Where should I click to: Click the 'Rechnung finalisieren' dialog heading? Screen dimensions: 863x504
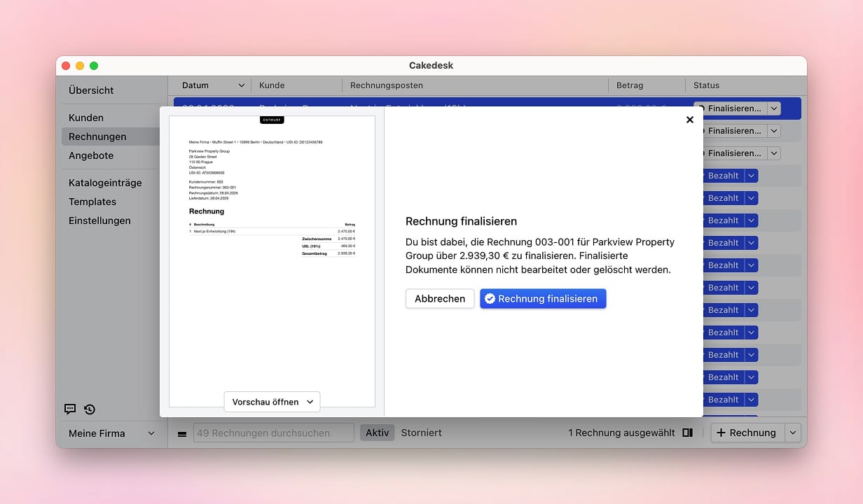tap(461, 221)
